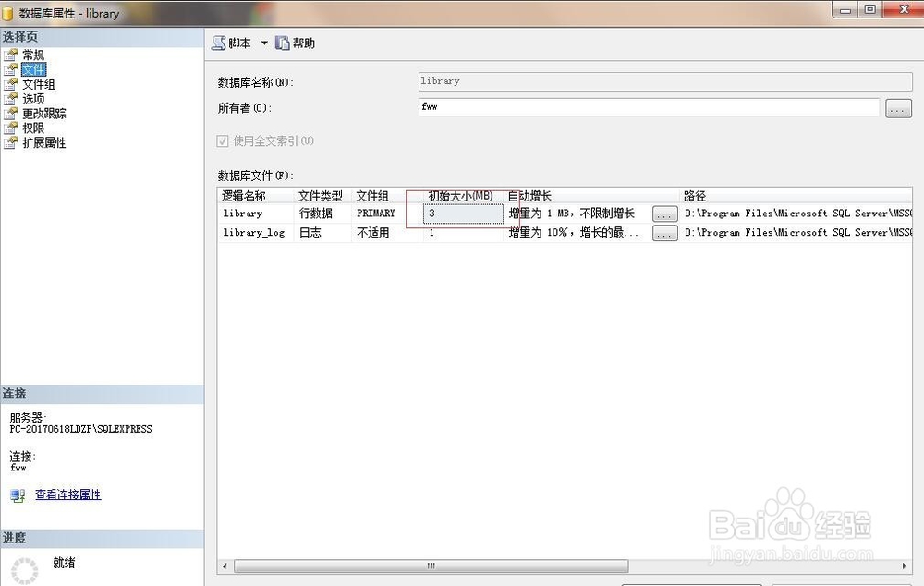The height and width of the screenshot is (586, 924).
Task: Click the library row path cell
Action: (x=796, y=214)
